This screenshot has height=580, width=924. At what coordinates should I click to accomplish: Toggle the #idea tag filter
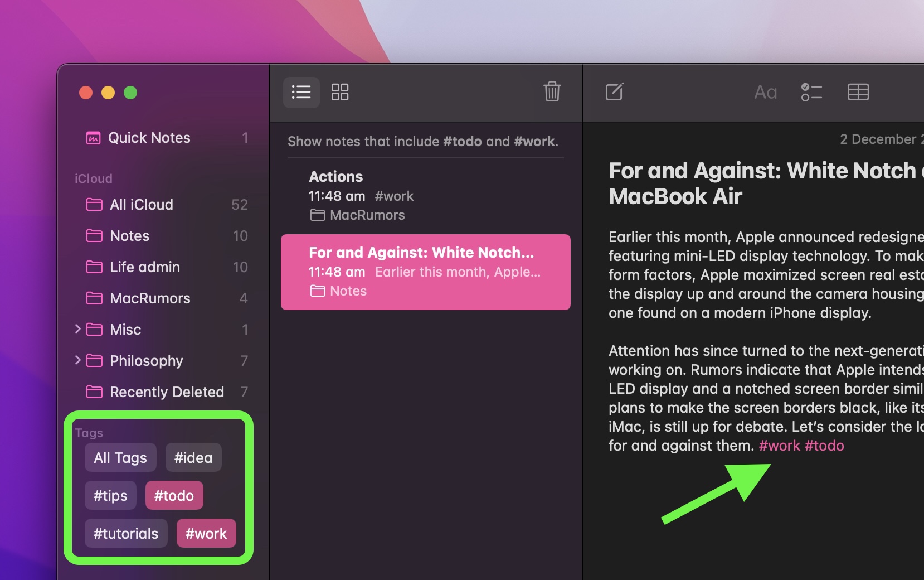click(193, 457)
